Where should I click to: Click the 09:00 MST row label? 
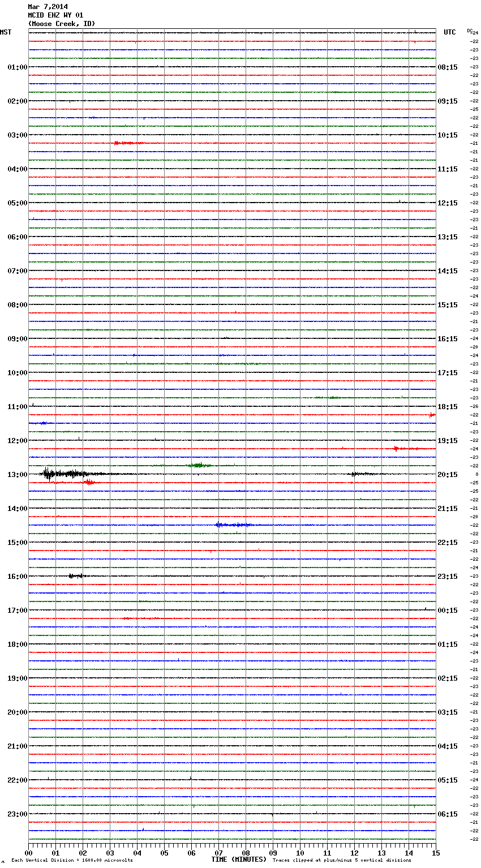click(x=18, y=339)
